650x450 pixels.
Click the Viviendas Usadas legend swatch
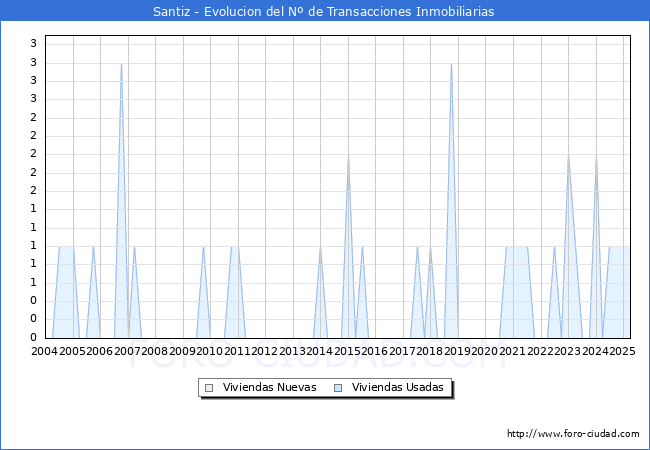pyautogui.click(x=338, y=388)
